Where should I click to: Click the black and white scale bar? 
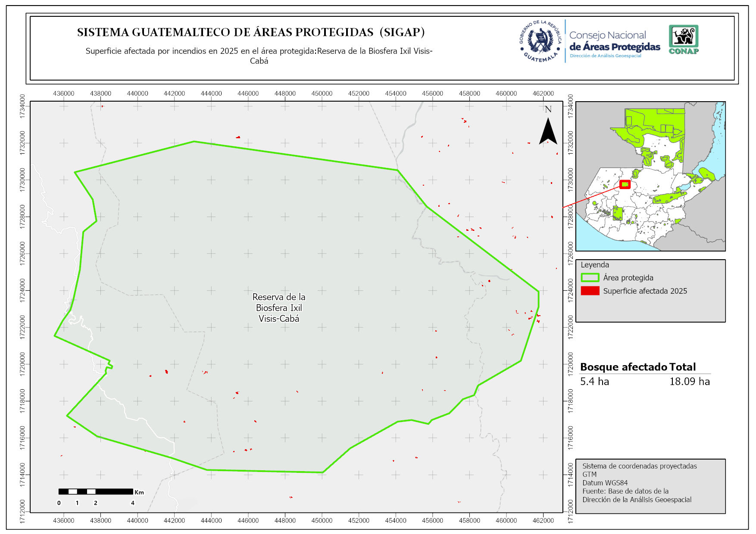96,491
